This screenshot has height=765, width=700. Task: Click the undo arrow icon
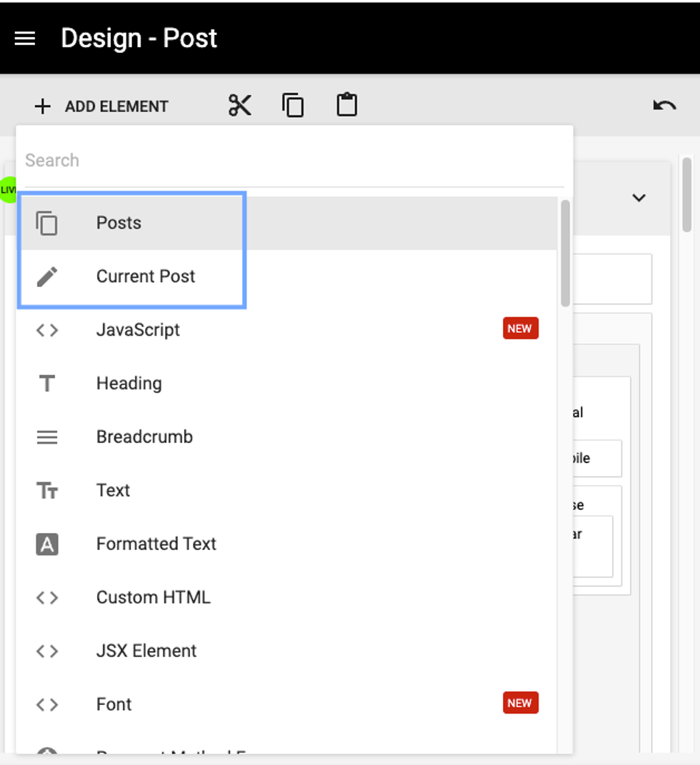[x=664, y=106]
